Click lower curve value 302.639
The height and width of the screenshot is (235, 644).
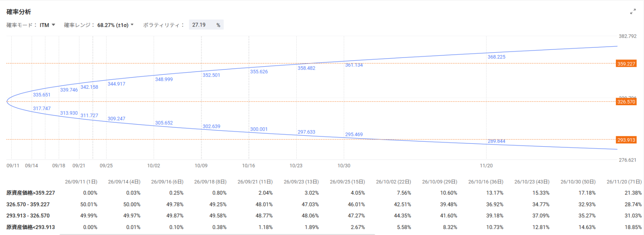click(211, 127)
